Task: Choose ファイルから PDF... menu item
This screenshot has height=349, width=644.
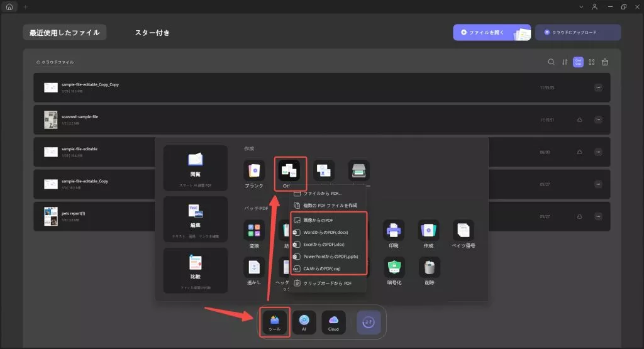Action: (328, 194)
